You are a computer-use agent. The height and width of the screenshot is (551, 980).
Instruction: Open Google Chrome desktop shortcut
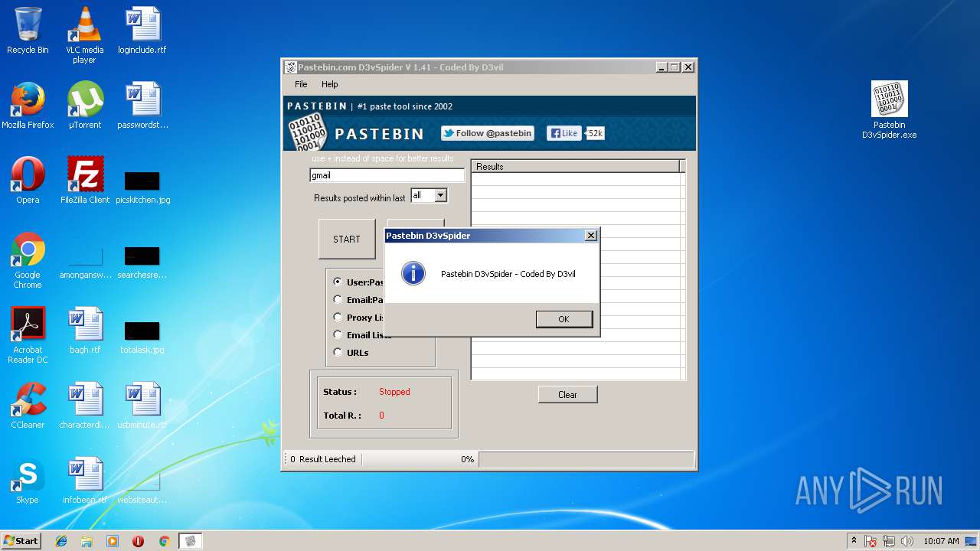click(28, 260)
